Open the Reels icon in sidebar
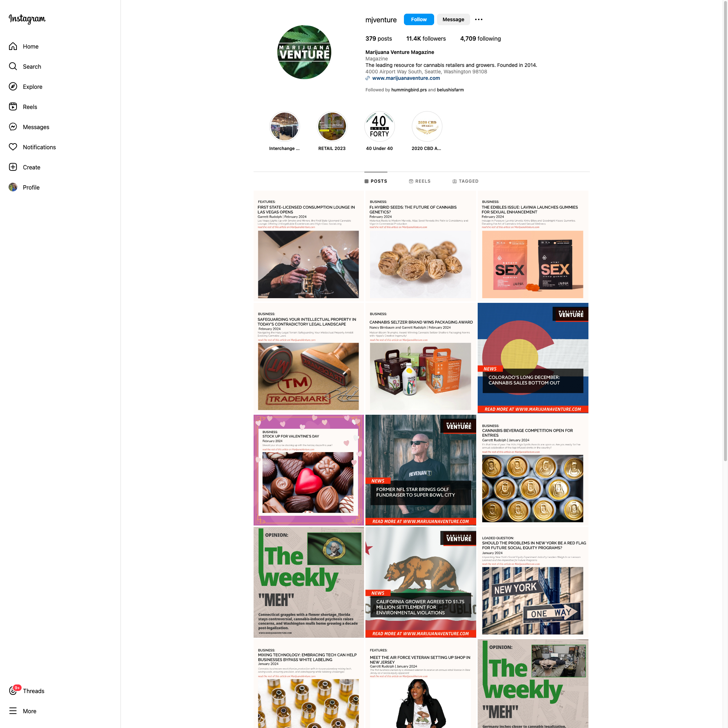The width and height of the screenshot is (728, 728). (13, 106)
